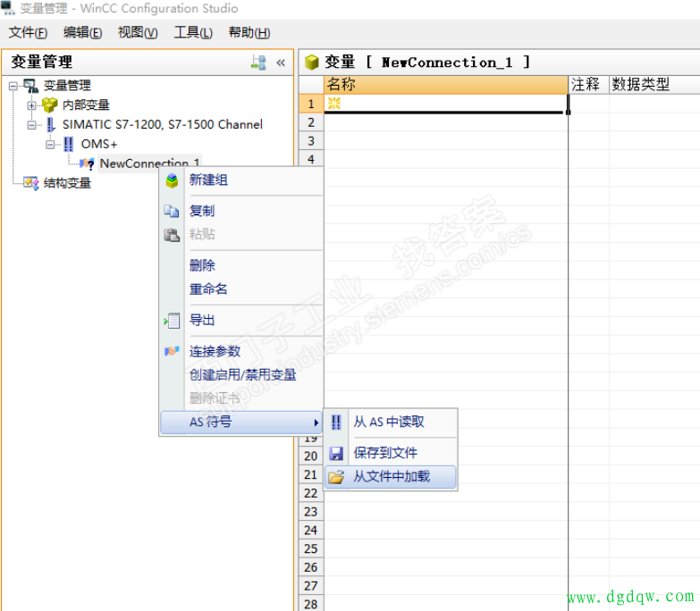Open the 文件(F) menu

(x=28, y=32)
